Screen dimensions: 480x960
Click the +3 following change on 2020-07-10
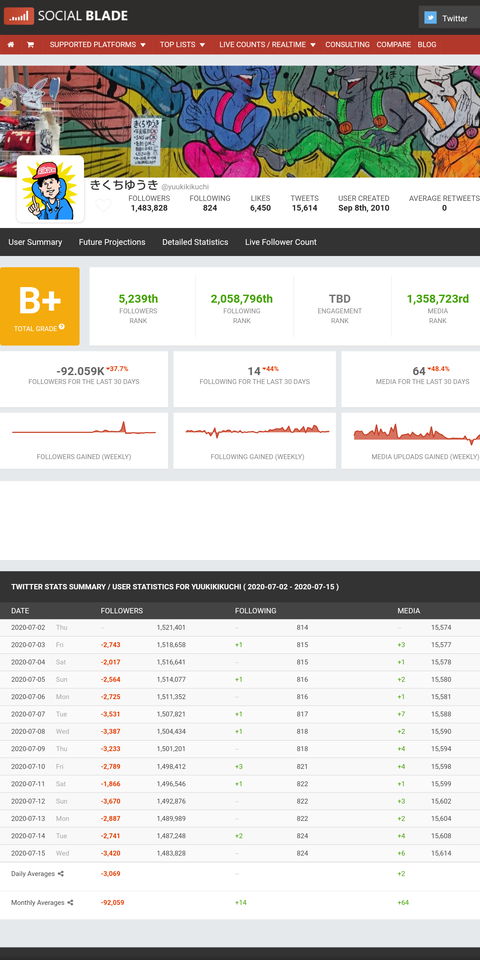pos(239,766)
